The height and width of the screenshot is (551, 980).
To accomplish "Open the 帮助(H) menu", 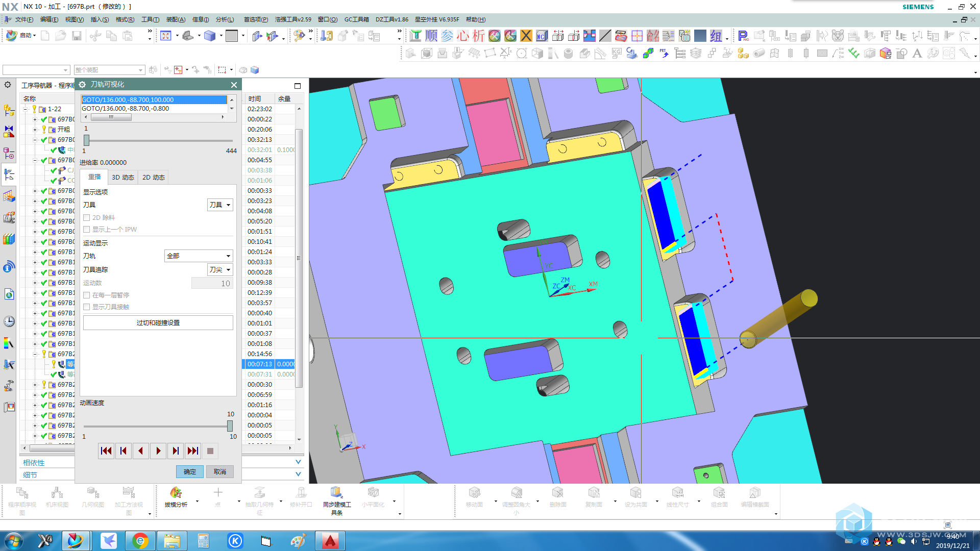I will click(475, 19).
